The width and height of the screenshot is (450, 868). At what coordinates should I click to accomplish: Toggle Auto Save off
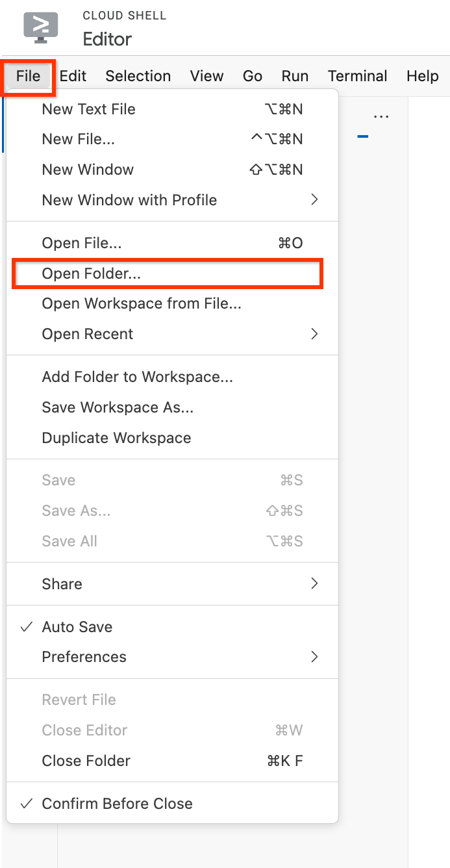click(x=75, y=626)
